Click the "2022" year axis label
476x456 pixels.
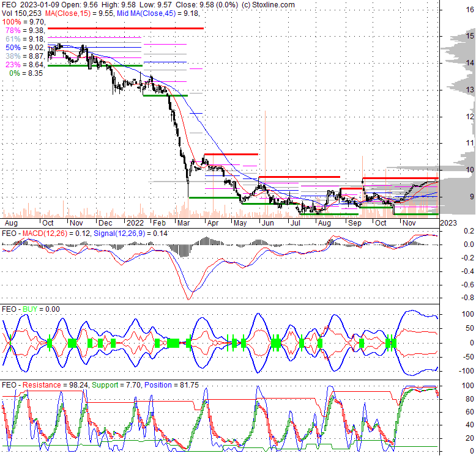[x=135, y=223]
